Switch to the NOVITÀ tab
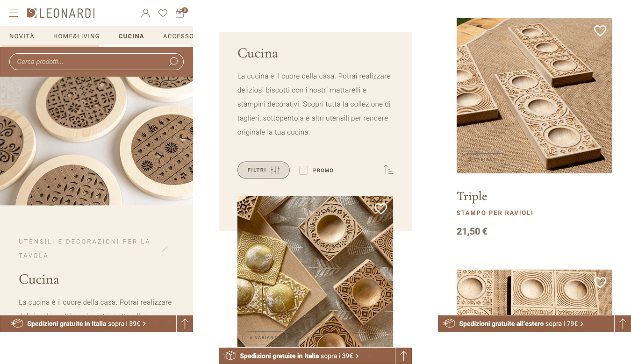 coord(22,36)
